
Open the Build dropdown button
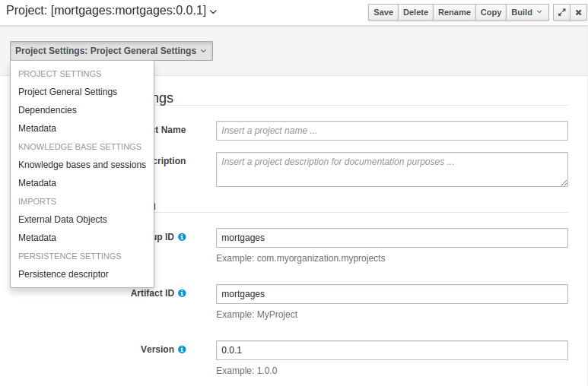click(527, 12)
